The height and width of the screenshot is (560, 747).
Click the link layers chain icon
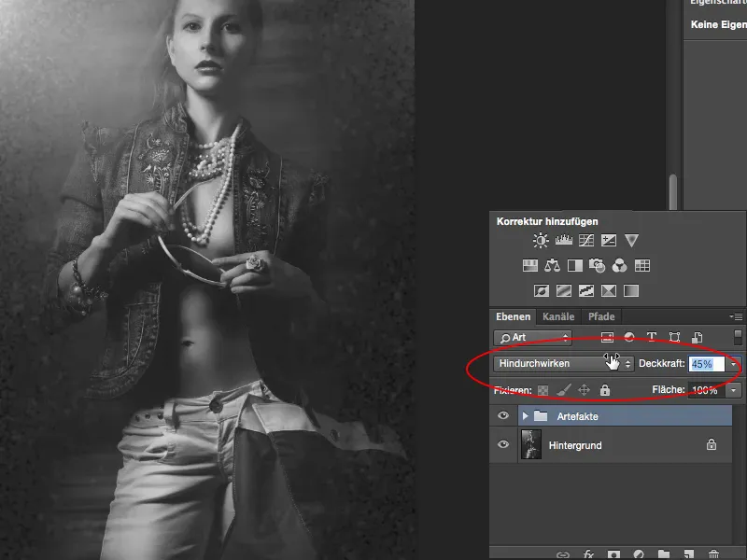(563, 555)
